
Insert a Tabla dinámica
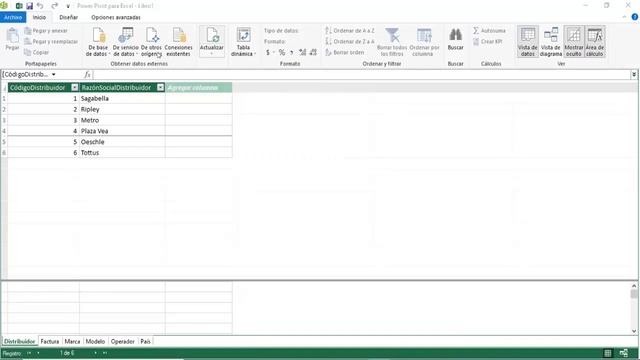(243, 42)
